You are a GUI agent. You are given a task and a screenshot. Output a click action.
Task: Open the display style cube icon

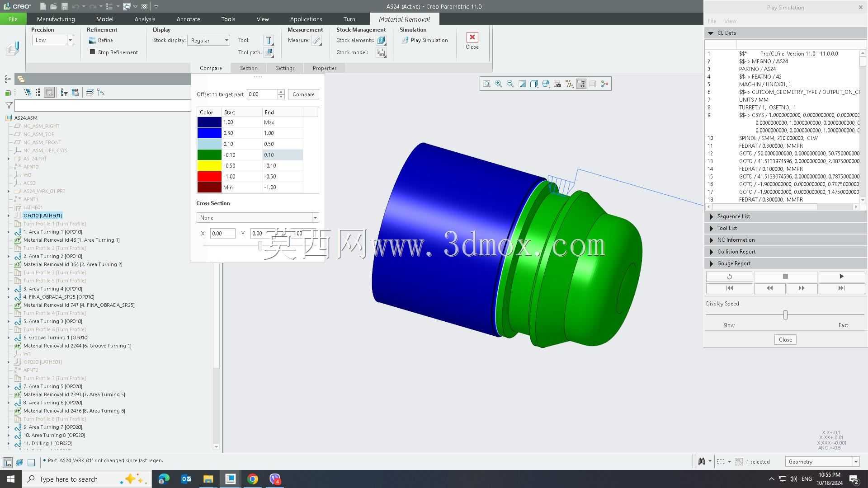[534, 84]
